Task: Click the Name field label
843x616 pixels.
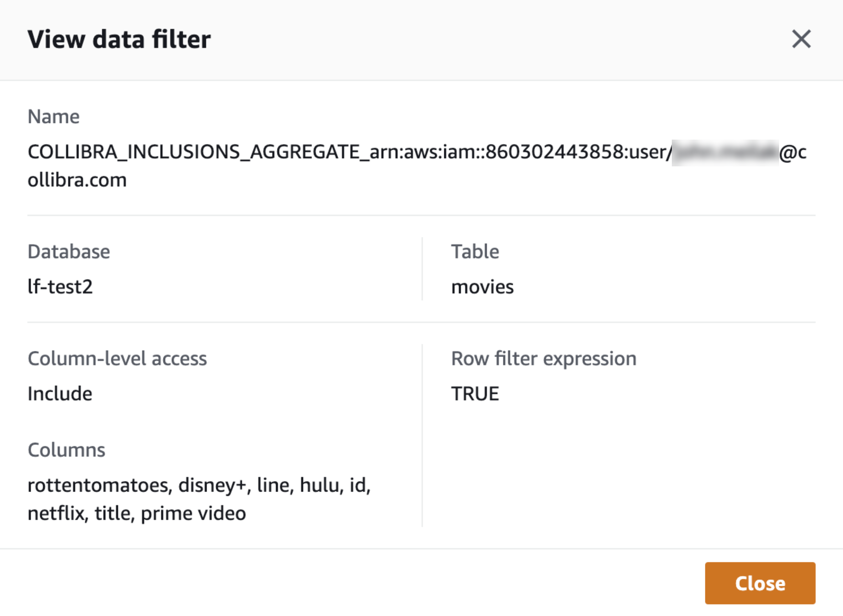Action: click(x=53, y=116)
